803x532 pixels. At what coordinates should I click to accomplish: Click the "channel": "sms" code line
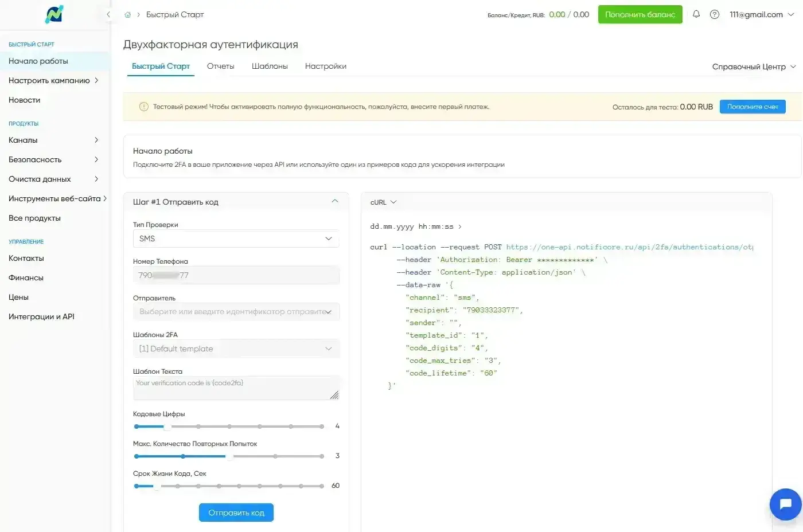point(442,298)
